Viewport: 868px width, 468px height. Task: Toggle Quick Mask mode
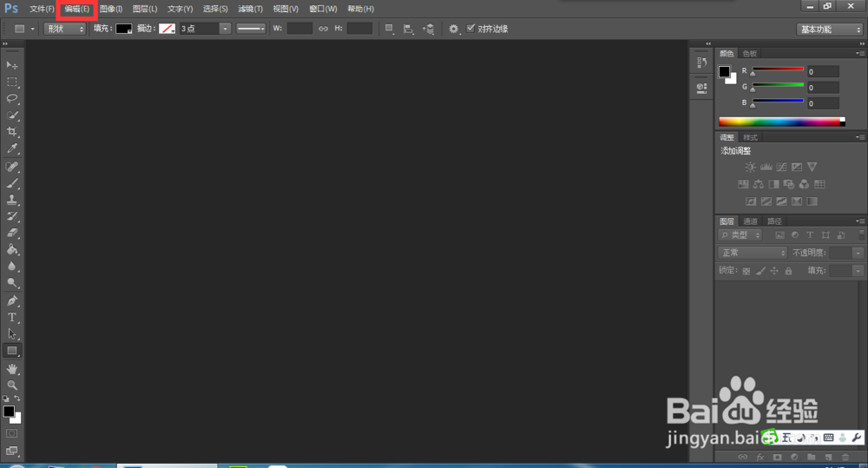(11, 433)
